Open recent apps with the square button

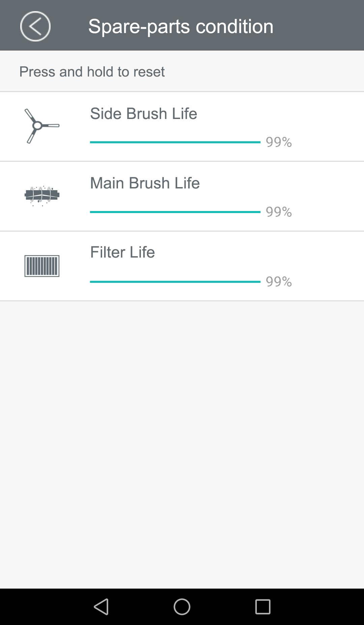pyautogui.click(x=263, y=607)
